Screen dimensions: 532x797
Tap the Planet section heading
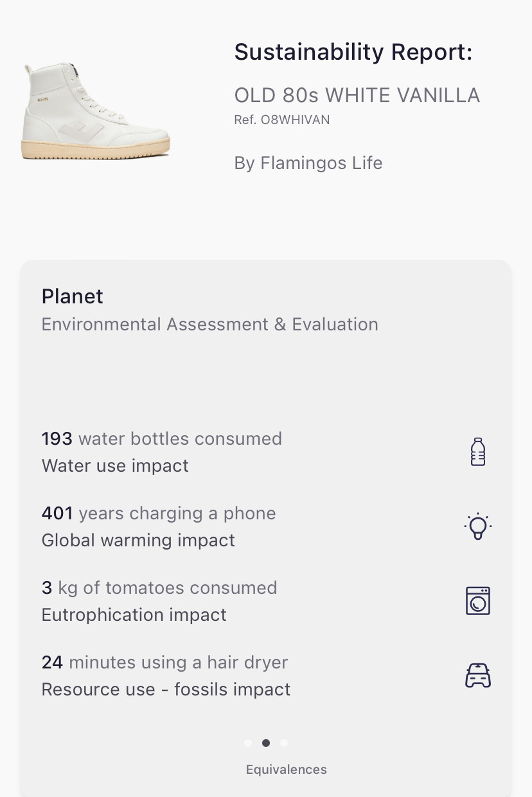[72, 296]
